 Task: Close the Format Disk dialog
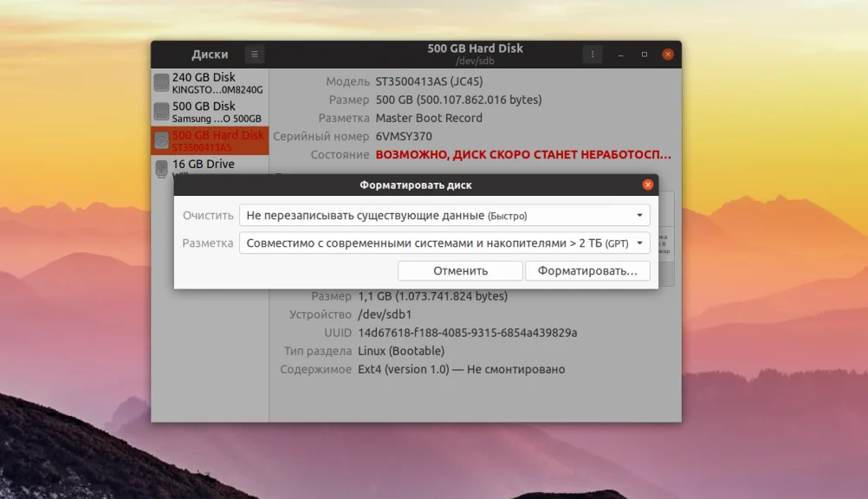coord(648,185)
